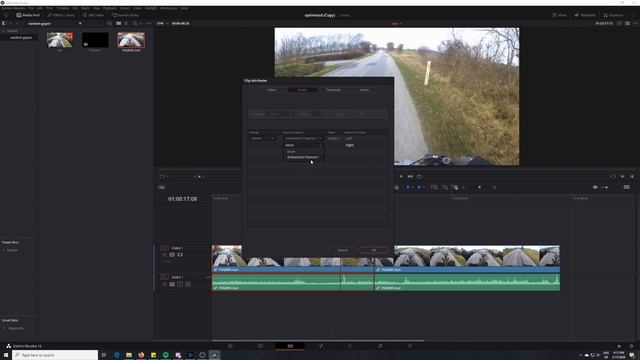Click the Detail Zoom icon

click(445, 187)
